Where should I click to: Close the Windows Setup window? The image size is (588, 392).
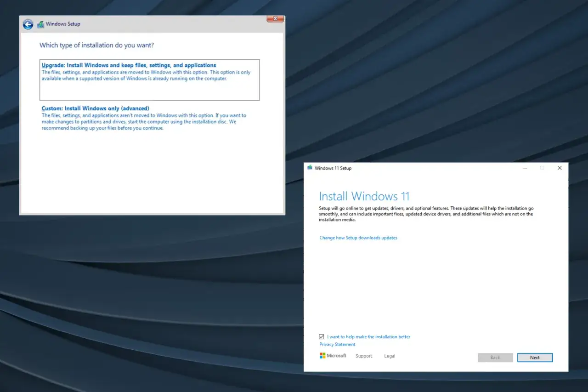pyautogui.click(x=275, y=19)
